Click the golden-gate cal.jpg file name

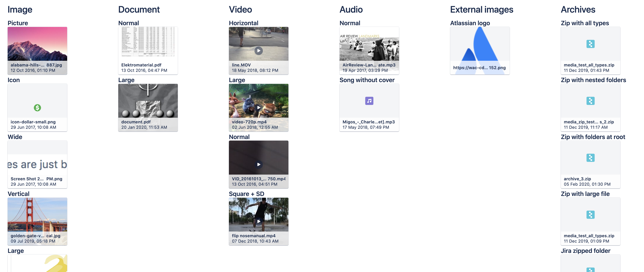pyautogui.click(x=35, y=236)
